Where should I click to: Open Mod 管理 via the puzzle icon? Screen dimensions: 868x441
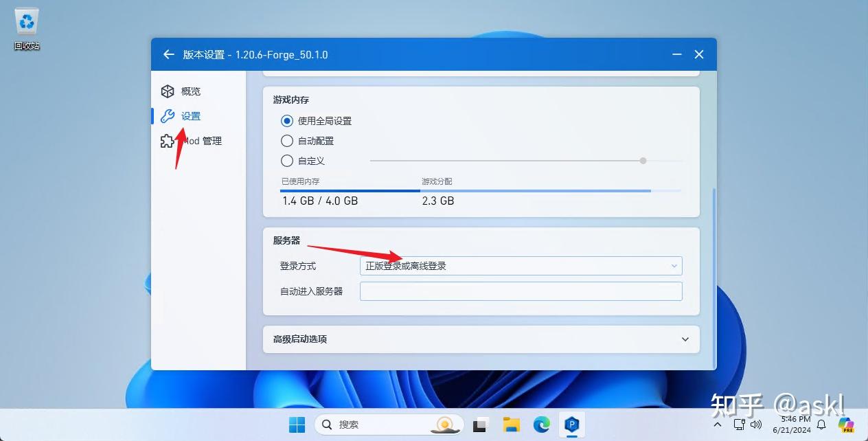tap(168, 140)
